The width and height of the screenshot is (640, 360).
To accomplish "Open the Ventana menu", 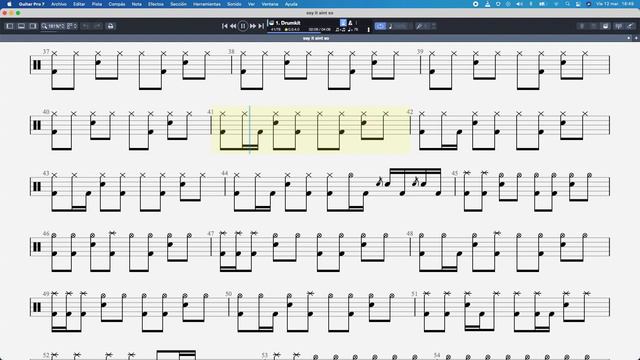I will [270, 4].
